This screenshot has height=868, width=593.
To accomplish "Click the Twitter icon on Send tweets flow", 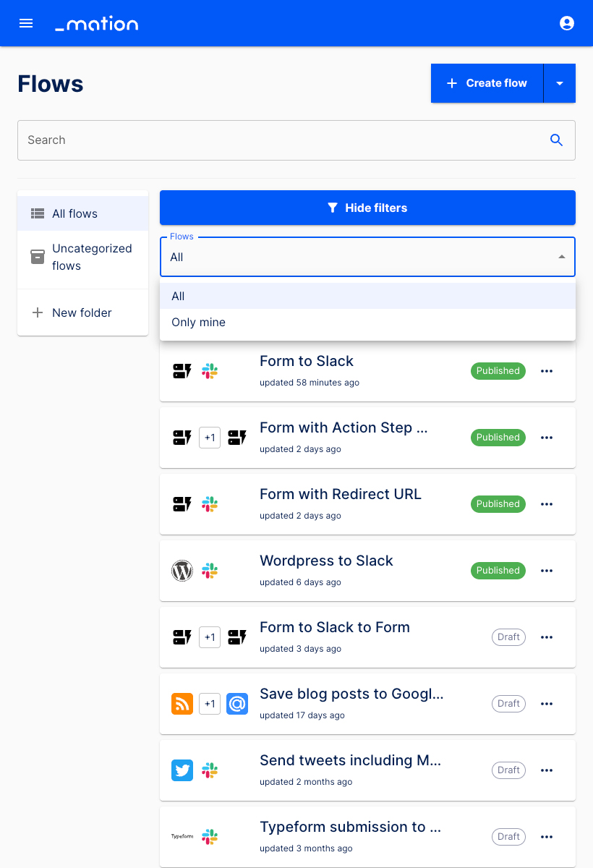I will 182,770.
